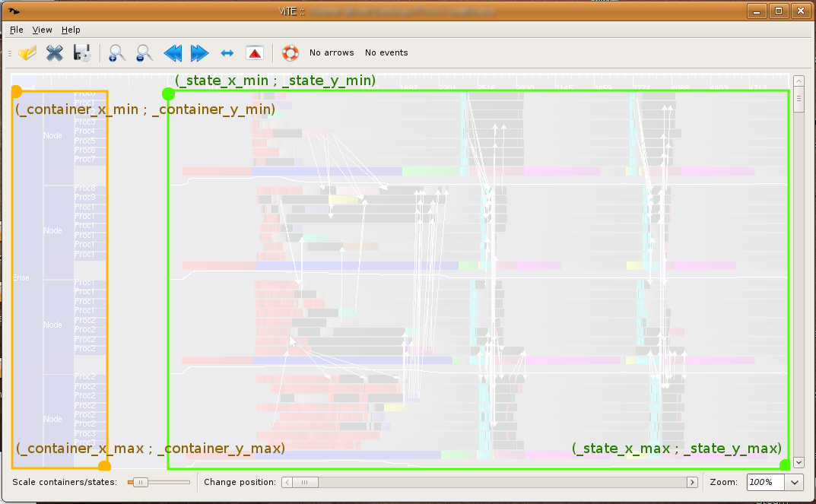Click the red triangle toolbar icon
816x504 pixels.
click(254, 53)
